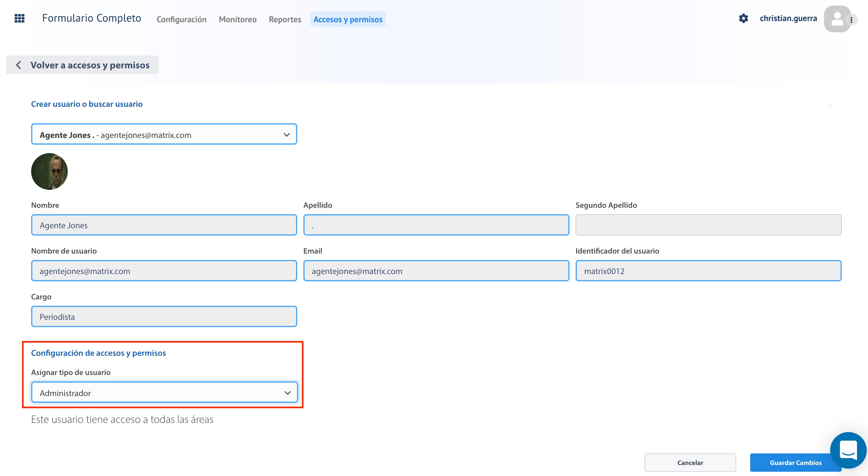This screenshot has width=868, height=476.
Task: Open settings via the gear icon
Action: (x=743, y=18)
